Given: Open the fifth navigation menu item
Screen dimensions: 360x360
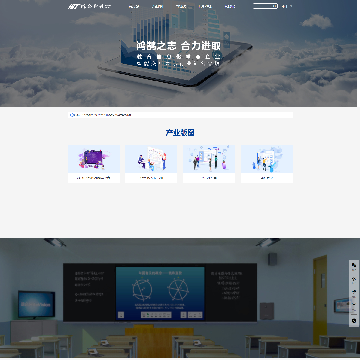Looking at the screenshot, I should click(230, 6).
